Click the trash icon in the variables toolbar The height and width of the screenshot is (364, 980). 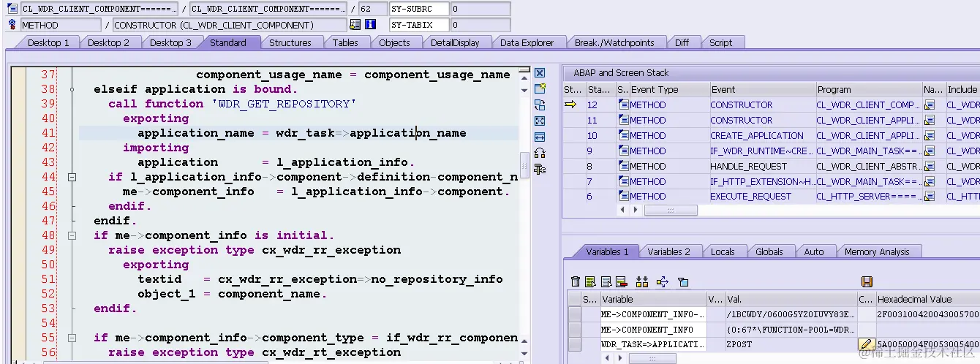pyautogui.click(x=576, y=281)
